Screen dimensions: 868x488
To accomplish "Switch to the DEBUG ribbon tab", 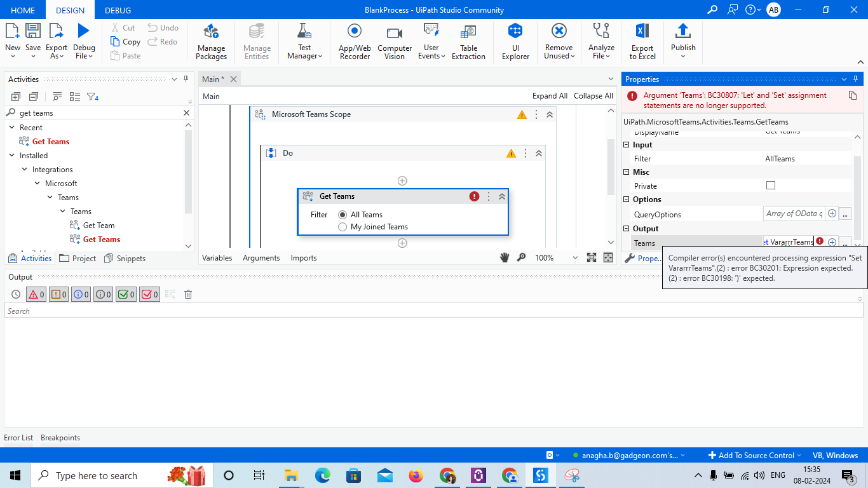I will pyautogui.click(x=118, y=10).
